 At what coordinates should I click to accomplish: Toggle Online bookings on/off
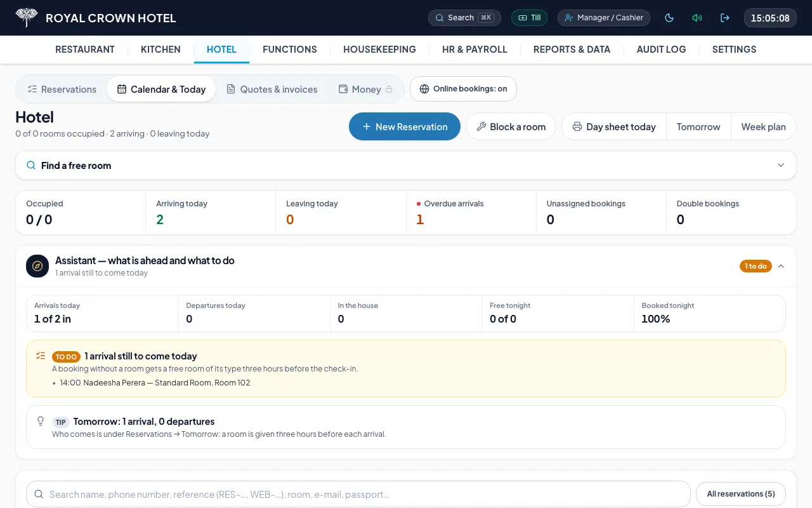(x=463, y=89)
